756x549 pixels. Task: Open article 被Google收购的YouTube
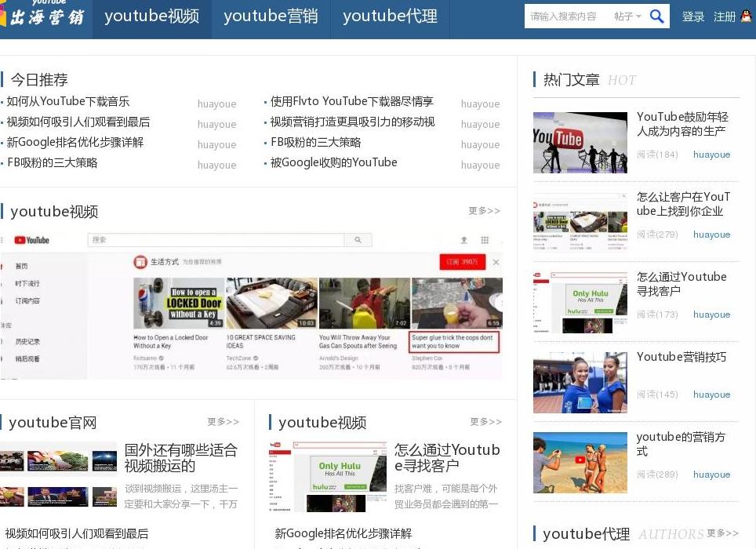(333, 162)
